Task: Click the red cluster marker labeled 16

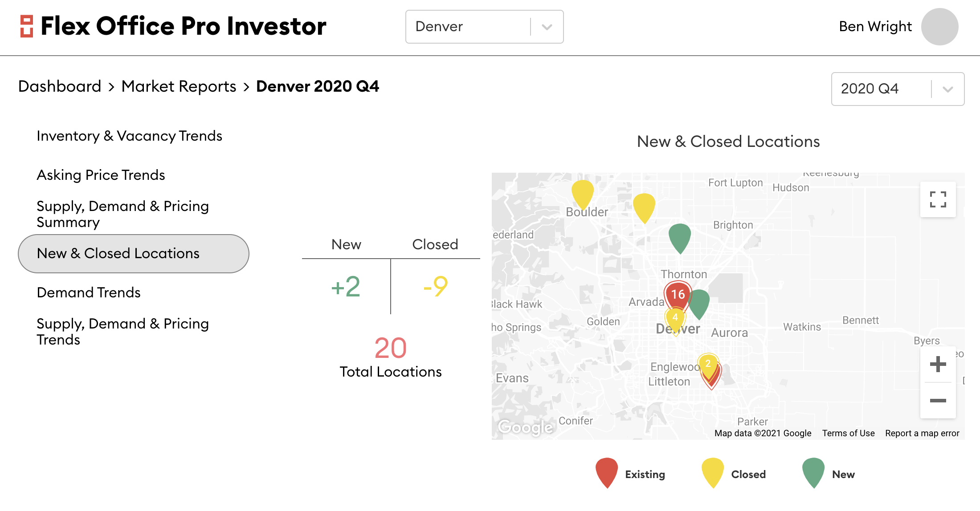Action: (x=678, y=294)
